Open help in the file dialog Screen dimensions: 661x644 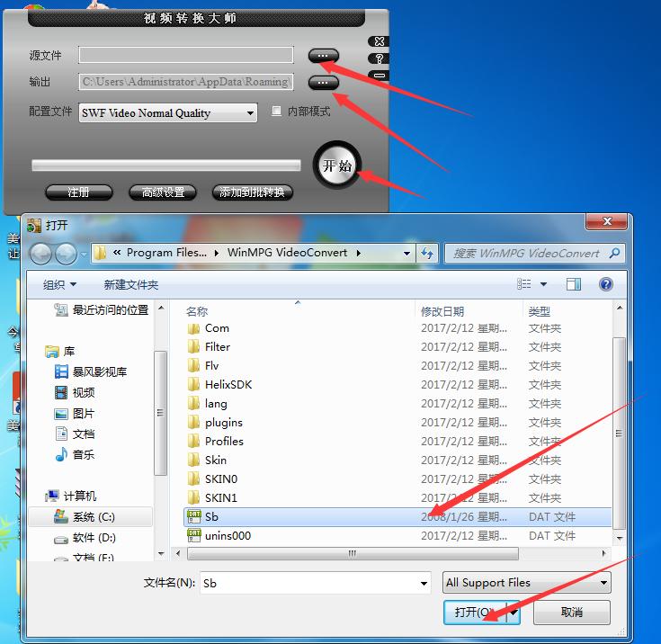606,284
